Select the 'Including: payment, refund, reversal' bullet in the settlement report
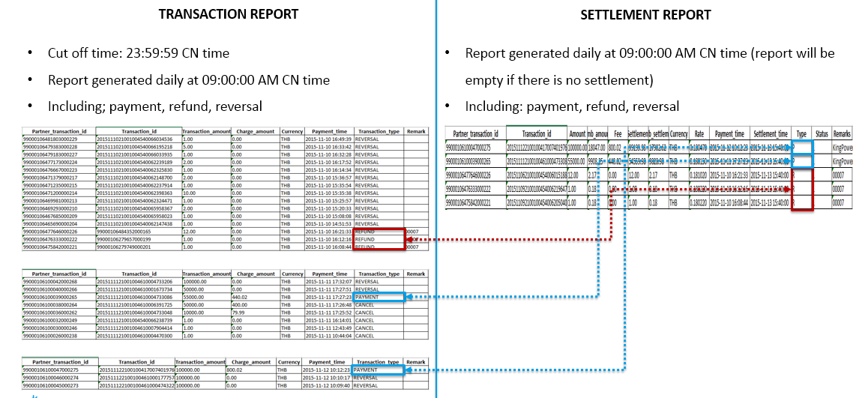This screenshot has width=868, height=398. pyautogui.click(x=572, y=106)
